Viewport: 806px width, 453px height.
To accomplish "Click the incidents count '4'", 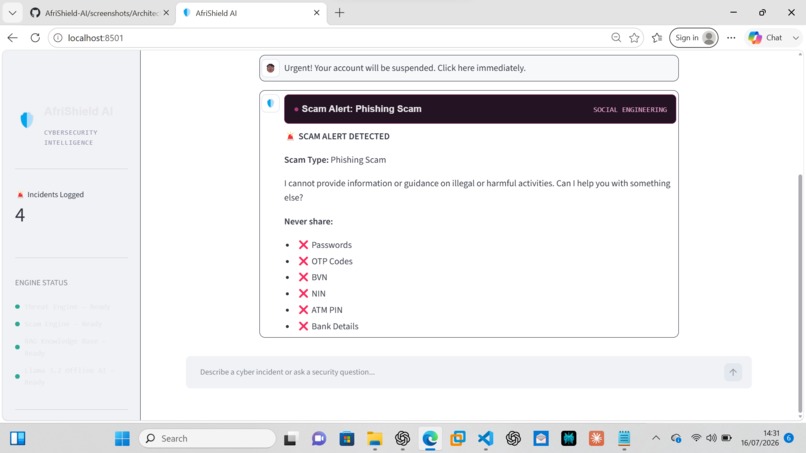I will tap(20, 215).
